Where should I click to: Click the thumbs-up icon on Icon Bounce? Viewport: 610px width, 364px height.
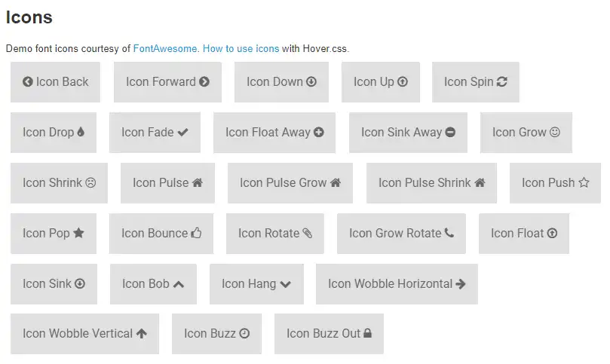click(197, 233)
